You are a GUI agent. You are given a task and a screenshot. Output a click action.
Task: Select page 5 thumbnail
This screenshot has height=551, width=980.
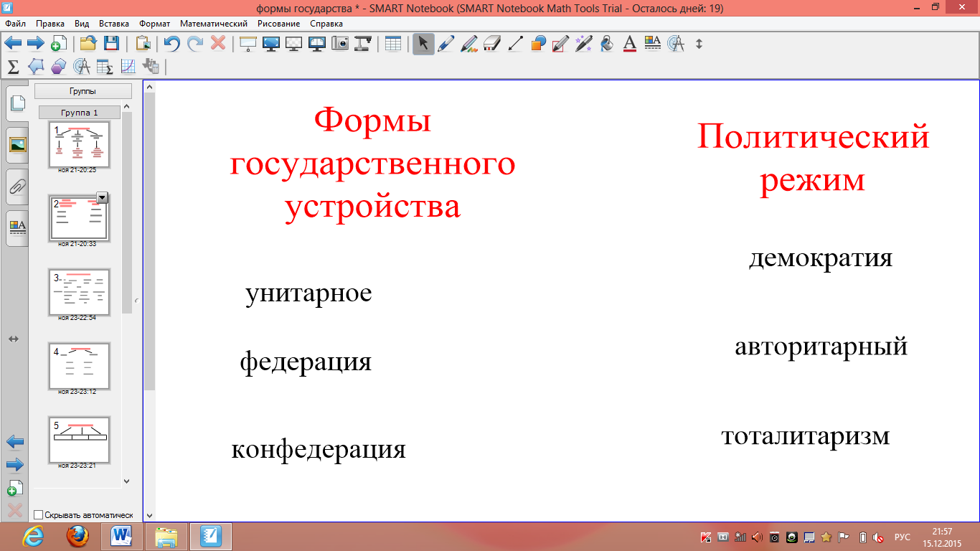pyautogui.click(x=79, y=440)
